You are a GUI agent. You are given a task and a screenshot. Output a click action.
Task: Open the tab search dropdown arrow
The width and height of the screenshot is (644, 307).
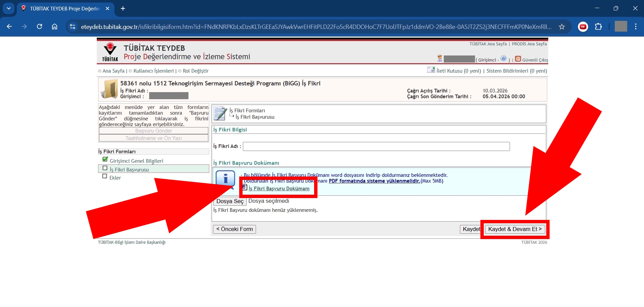(9, 8)
